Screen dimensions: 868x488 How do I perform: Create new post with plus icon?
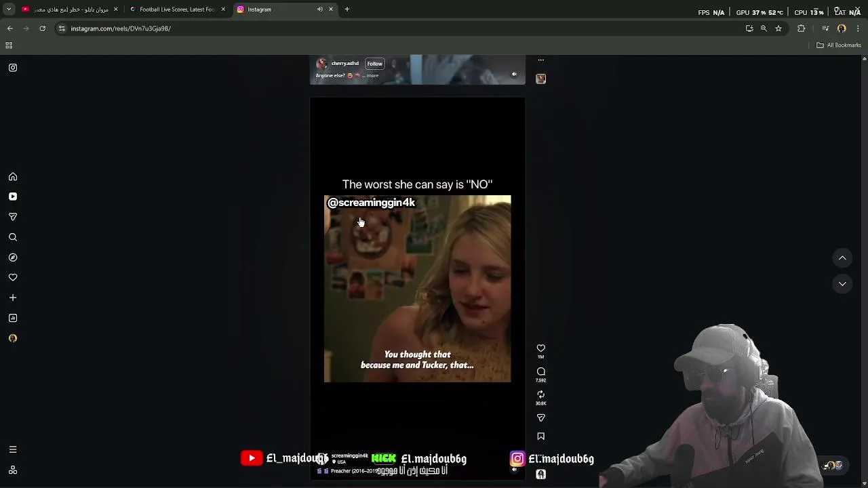(x=13, y=298)
